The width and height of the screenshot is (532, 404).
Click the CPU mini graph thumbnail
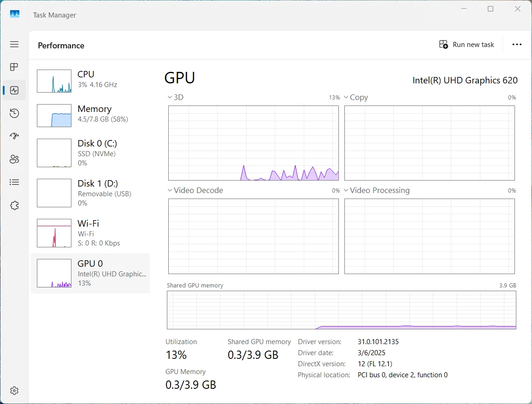click(54, 81)
